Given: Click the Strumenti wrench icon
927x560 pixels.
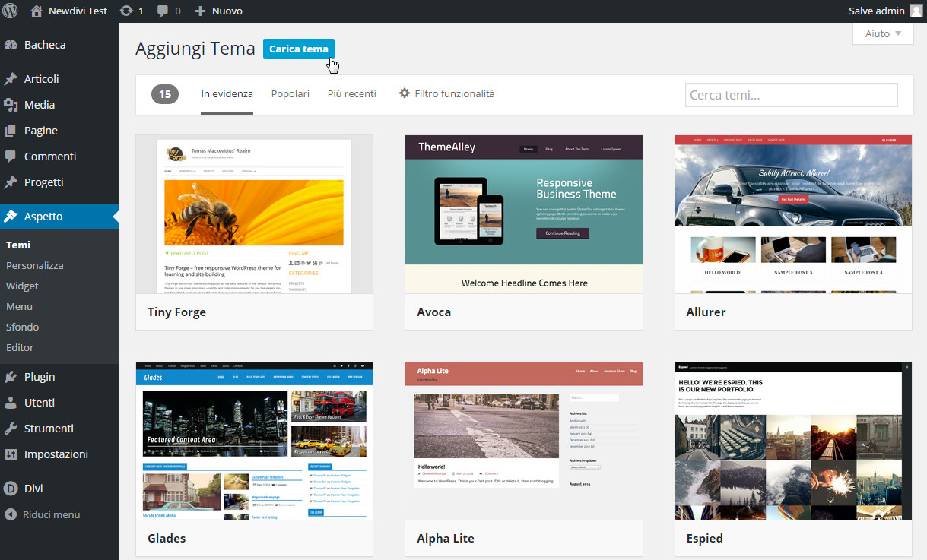Looking at the screenshot, I should (x=11, y=429).
